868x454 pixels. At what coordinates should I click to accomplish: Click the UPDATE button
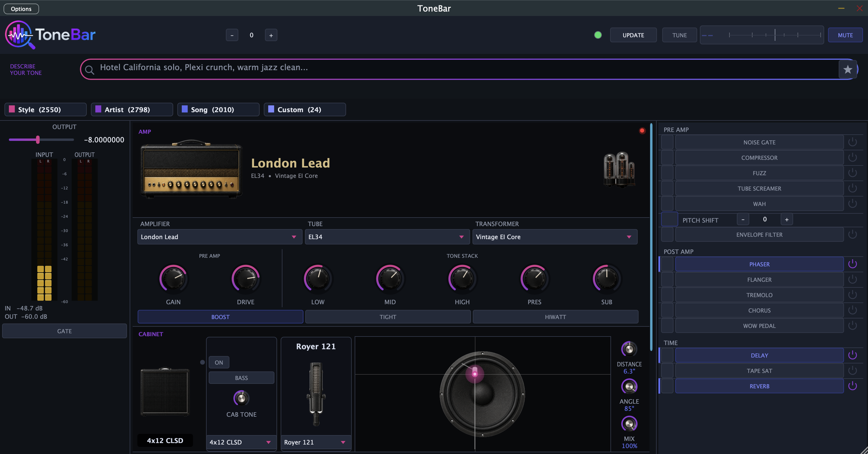click(633, 35)
